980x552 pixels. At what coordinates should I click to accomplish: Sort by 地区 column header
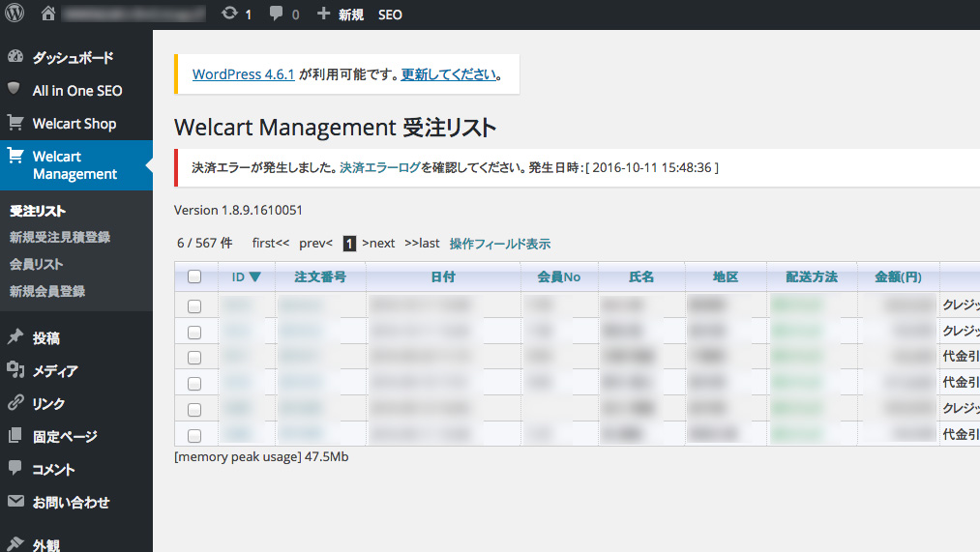tap(726, 276)
